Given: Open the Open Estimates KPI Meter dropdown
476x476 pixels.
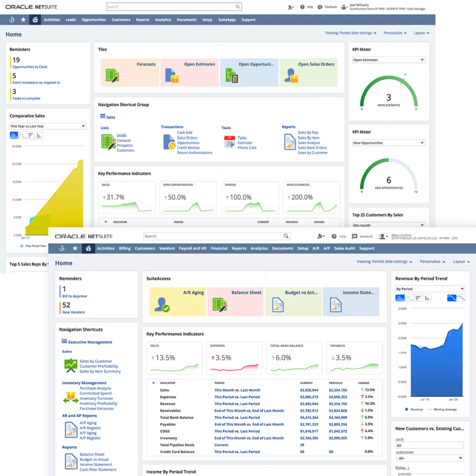Looking at the screenshot, I should pyautogui.click(x=422, y=60).
